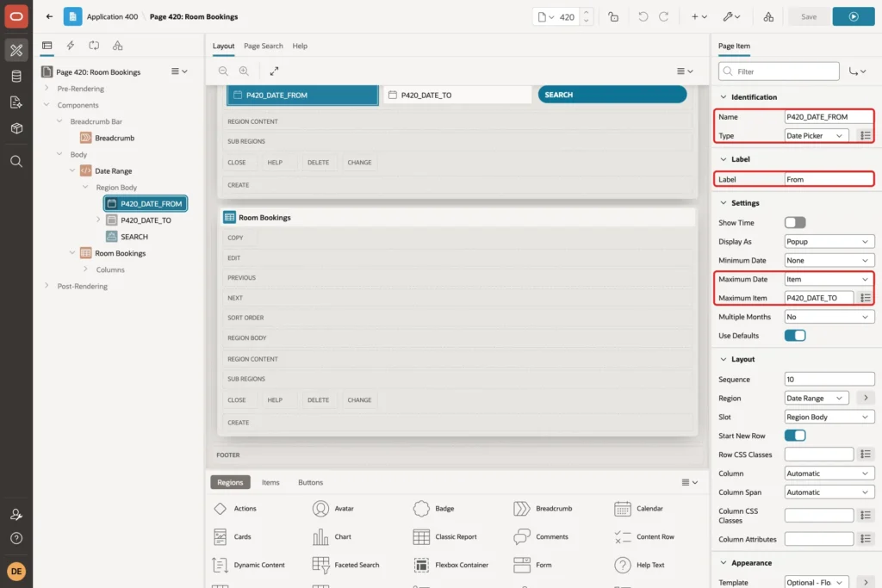Open quick pick list beside Type field
Image resolution: width=882 pixels, height=588 pixels.
pos(866,135)
